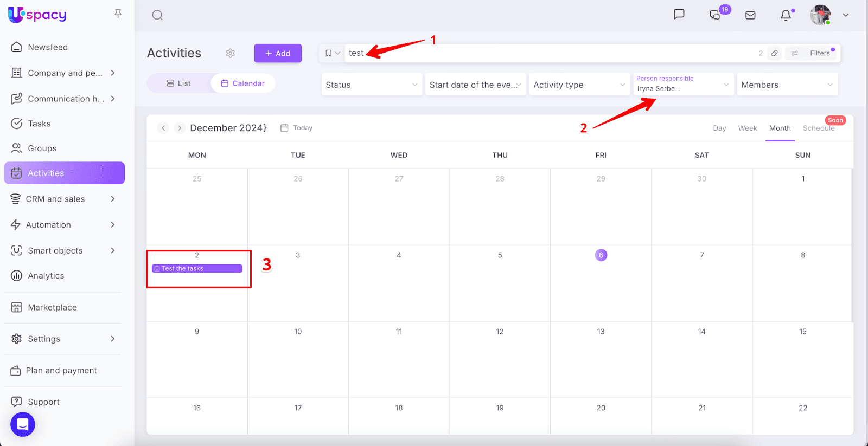The image size is (868, 446).
Task: Open the "Test the tasks" event
Action: [197, 269]
